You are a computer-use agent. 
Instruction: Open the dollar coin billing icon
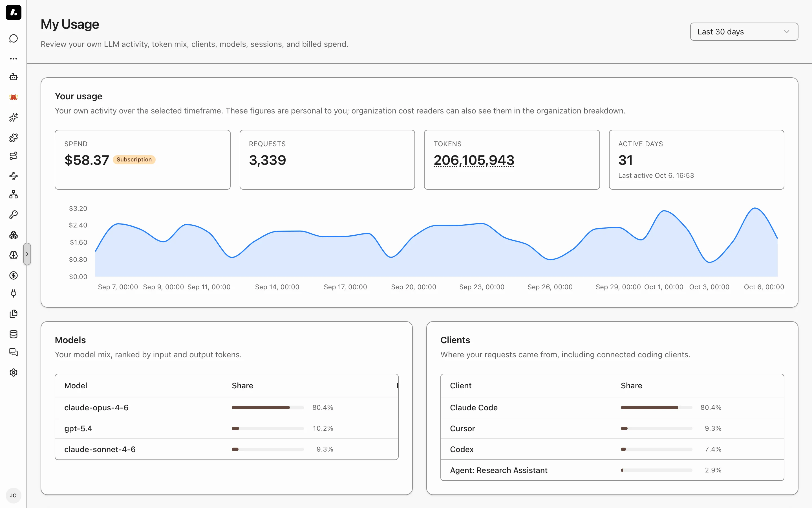[14, 275]
